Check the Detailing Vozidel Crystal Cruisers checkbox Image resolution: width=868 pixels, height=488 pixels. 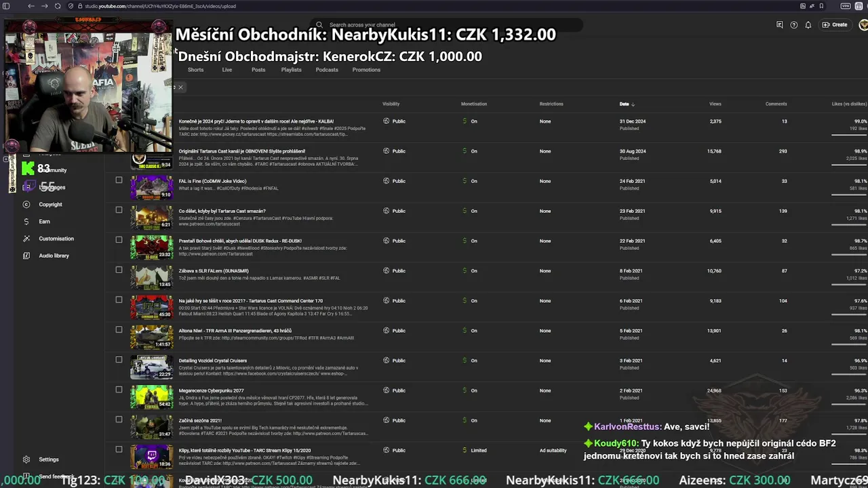click(x=119, y=359)
